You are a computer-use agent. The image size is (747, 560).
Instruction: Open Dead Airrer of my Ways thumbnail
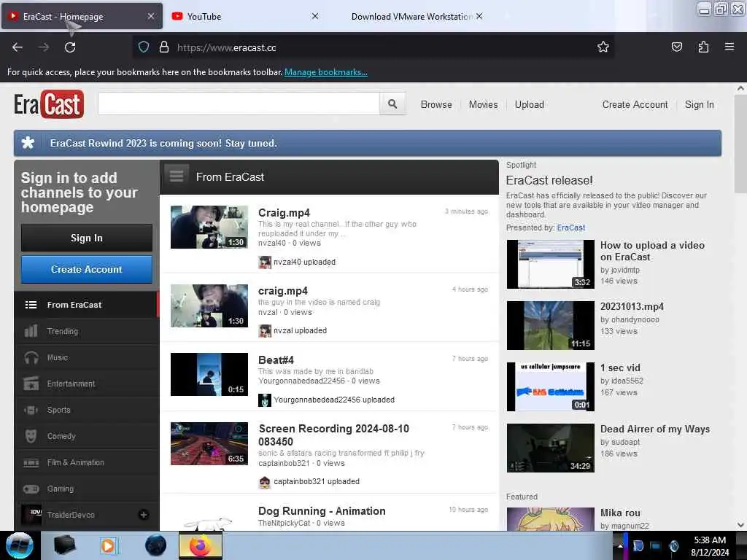[x=550, y=448]
